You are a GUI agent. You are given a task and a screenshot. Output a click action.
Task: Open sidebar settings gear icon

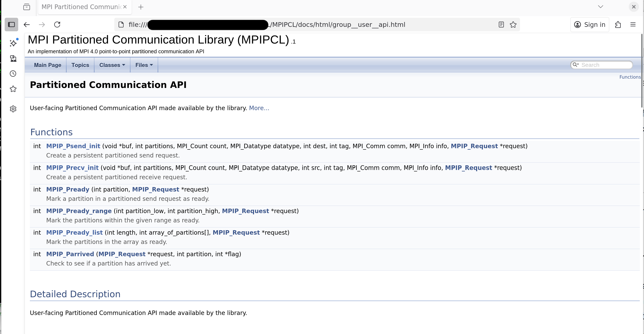pos(13,109)
